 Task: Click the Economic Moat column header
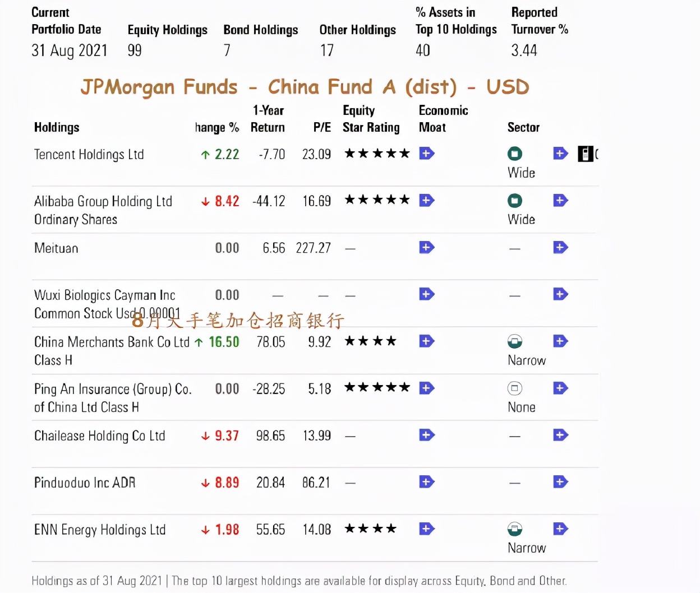[443, 119]
